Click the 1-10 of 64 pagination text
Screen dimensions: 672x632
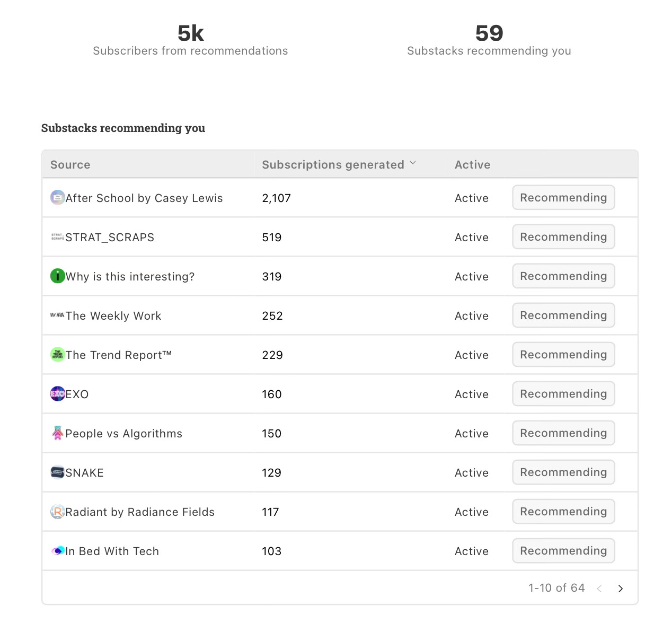click(556, 588)
